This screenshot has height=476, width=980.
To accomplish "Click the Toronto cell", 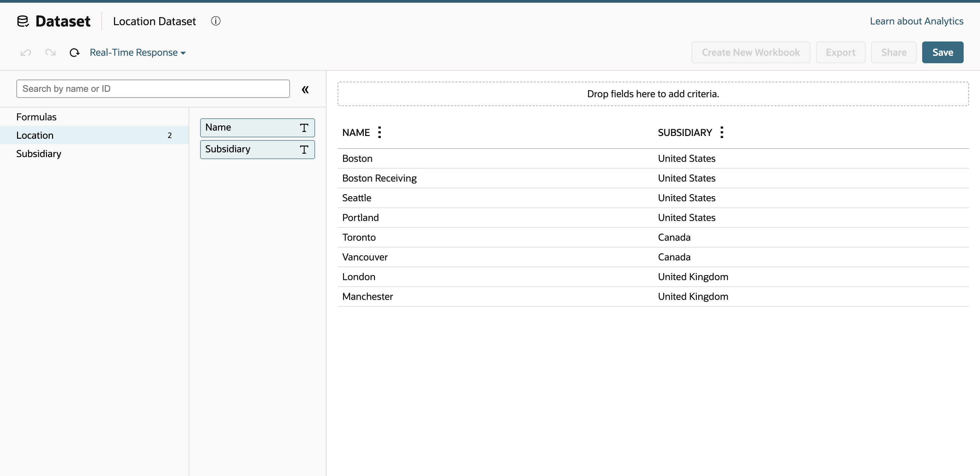I will 359,237.
